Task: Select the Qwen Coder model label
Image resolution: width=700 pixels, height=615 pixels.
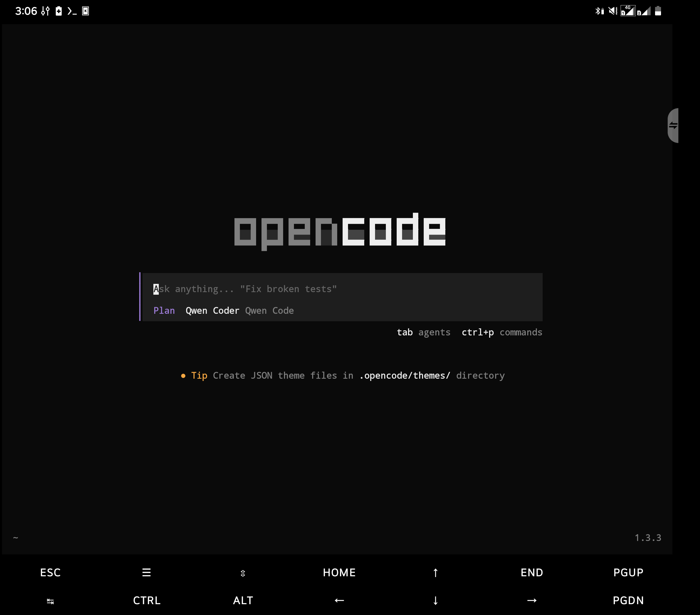Action: coord(212,311)
